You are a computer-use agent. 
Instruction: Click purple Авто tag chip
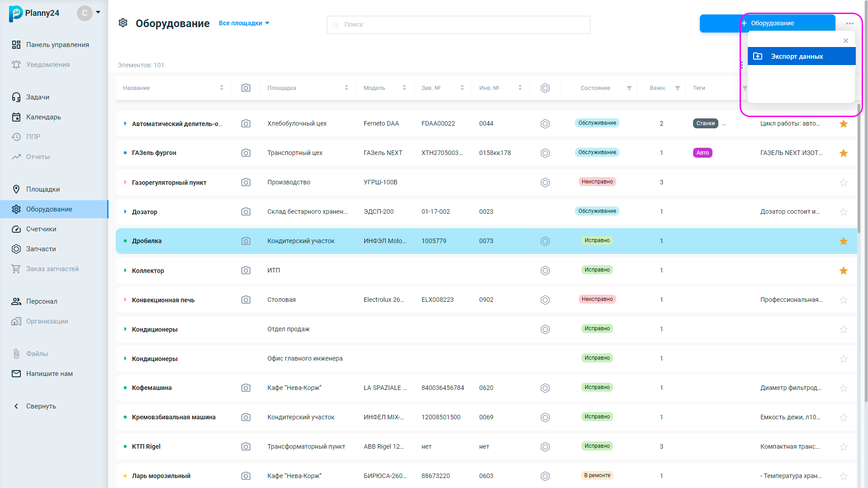pyautogui.click(x=703, y=153)
